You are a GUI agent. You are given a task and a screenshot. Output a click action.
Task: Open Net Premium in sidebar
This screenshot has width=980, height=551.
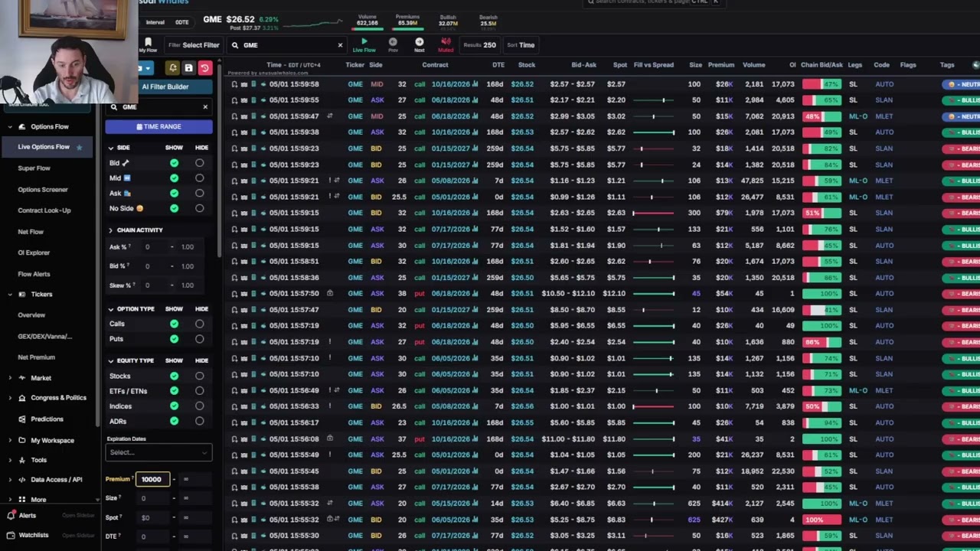36,357
